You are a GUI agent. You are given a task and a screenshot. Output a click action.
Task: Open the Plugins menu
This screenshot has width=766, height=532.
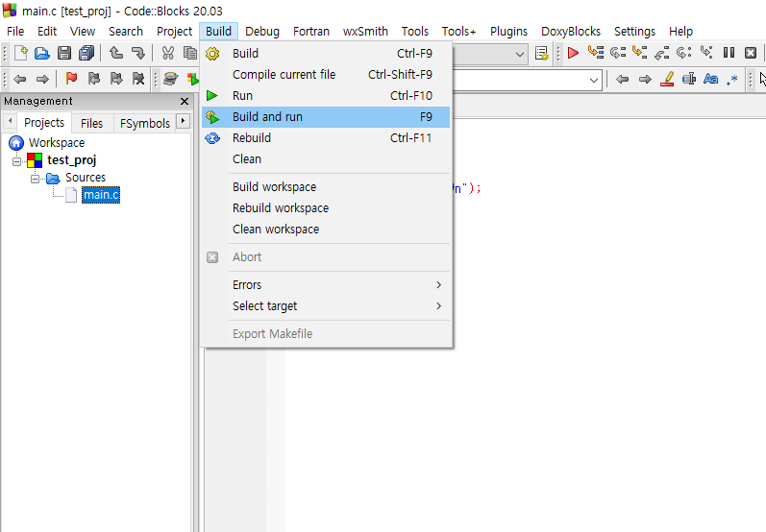pyautogui.click(x=508, y=32)
